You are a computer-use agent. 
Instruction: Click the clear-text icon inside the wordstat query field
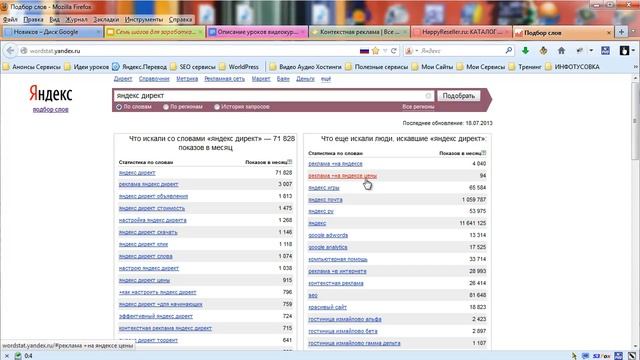tap(428, 96)
